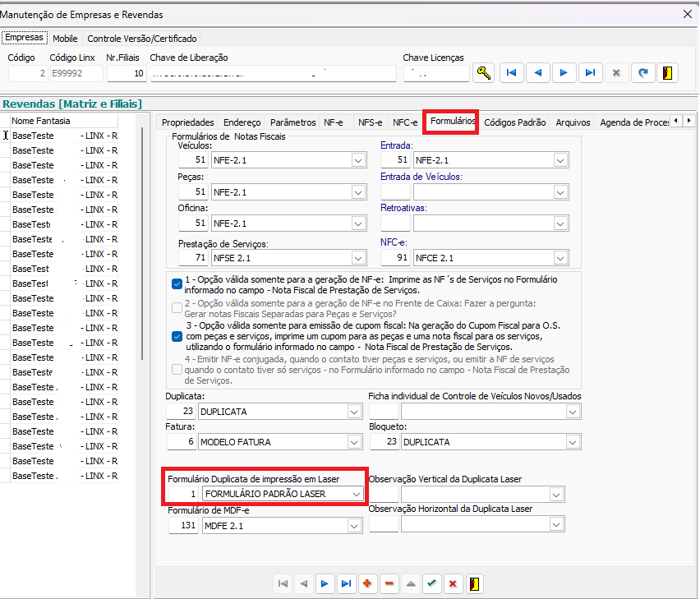Click the orange plus icon to add record
This screenshot has height=599, width=700.
click(367, 583)
